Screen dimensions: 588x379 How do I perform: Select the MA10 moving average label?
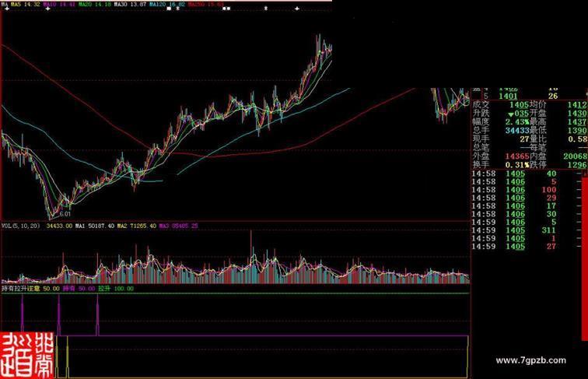(x=59, y=5)
